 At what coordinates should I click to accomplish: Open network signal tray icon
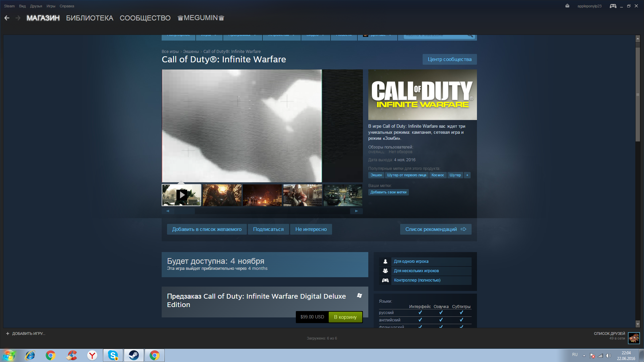[x=600, y=356]
